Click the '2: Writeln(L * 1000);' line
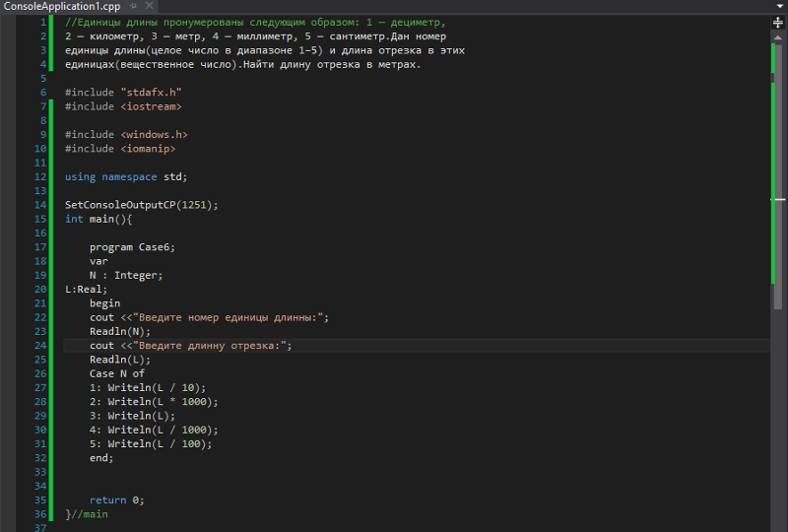Viewport: 788px width, 532px height. coord(154,402)
